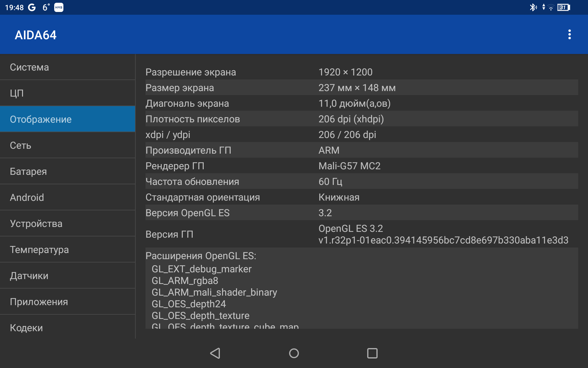Tap the Рендерер ГП Mali-G57 MC2 row
Viewport: 588px width, 368px height.
[361, 166]
